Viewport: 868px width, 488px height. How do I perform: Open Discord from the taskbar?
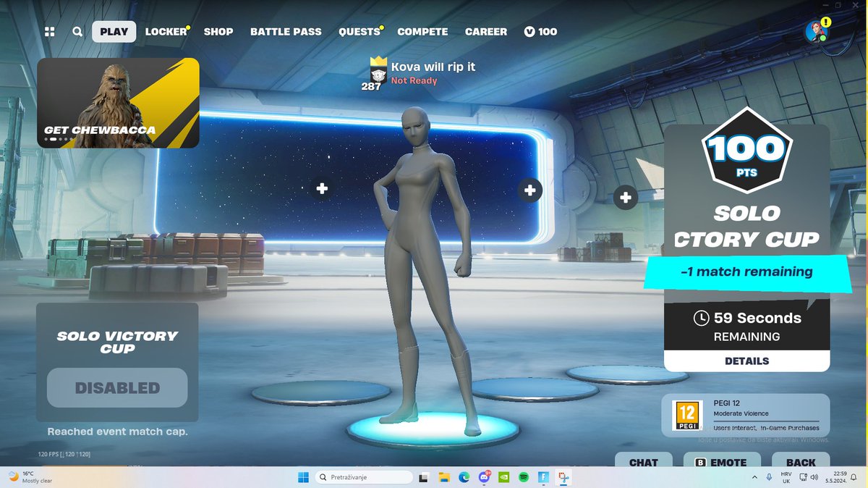[483, 477]
